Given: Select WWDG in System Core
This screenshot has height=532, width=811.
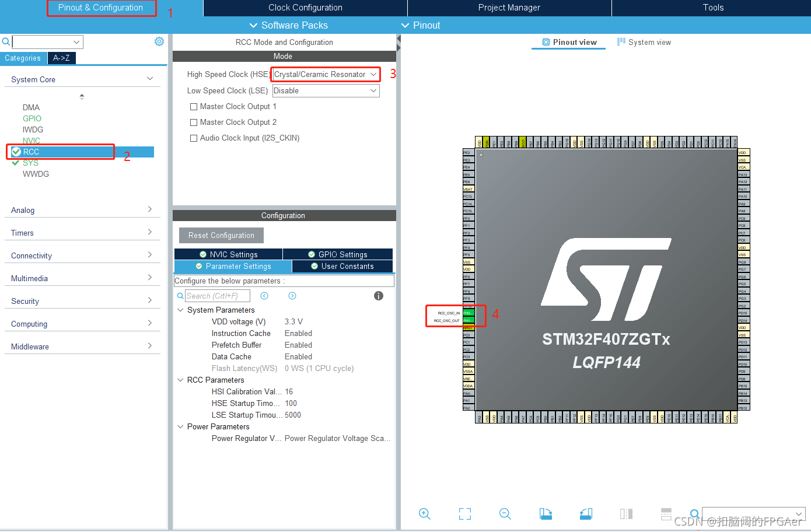Looking at the screenshot, I should (x=36, y=174).
